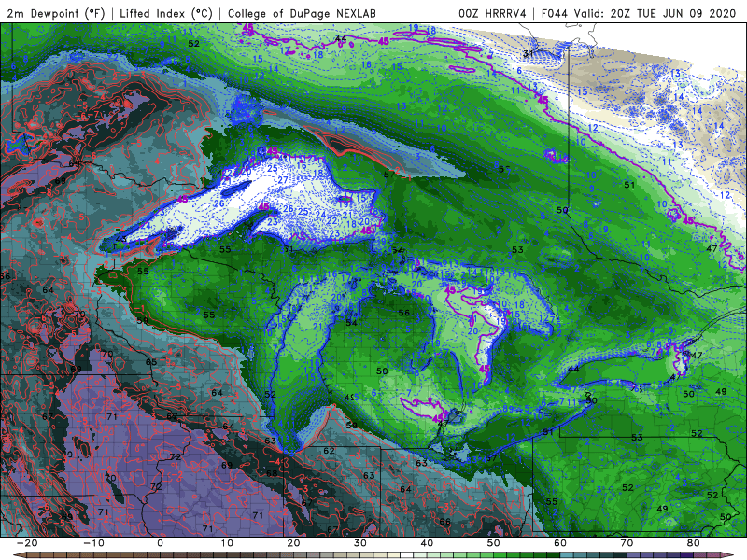
Task: Click the black '62' dewpoint value on map
Action: (x=329, y=451)
